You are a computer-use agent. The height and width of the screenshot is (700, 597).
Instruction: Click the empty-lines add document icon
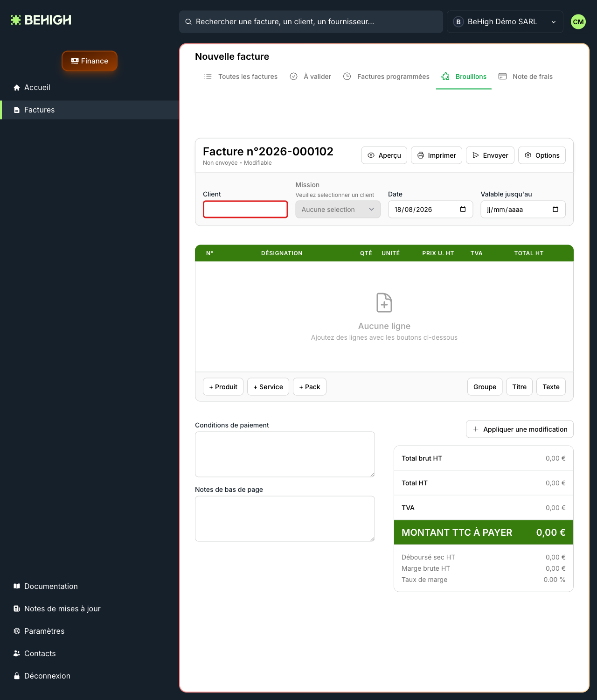(384, 303)
